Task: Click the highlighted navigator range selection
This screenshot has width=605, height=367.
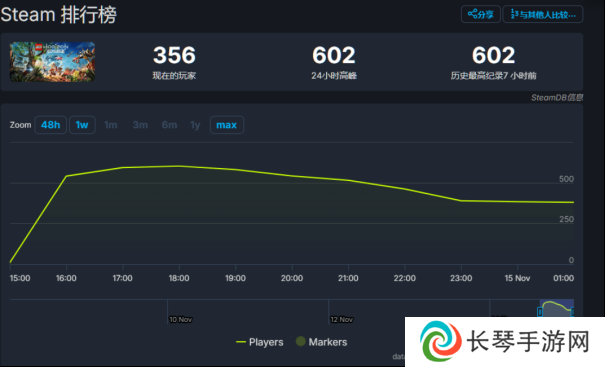Action: [x=557, y=308]
